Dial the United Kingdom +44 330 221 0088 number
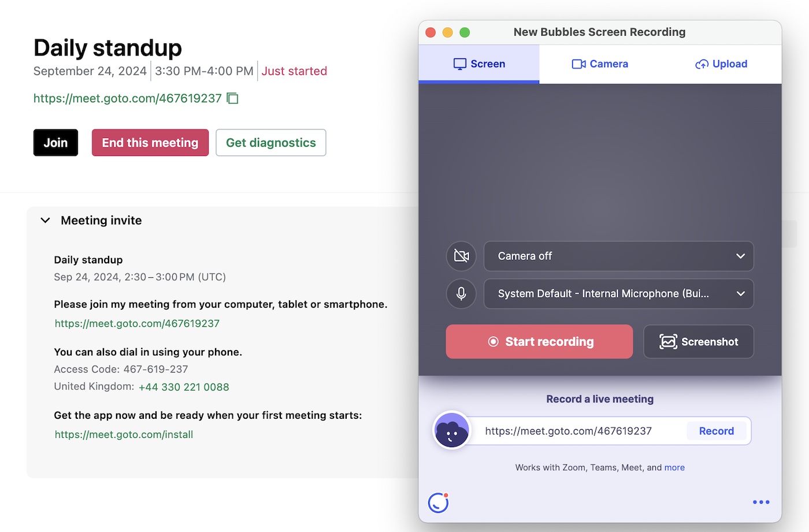The image size is (809, 532). [x=184, y=387]
